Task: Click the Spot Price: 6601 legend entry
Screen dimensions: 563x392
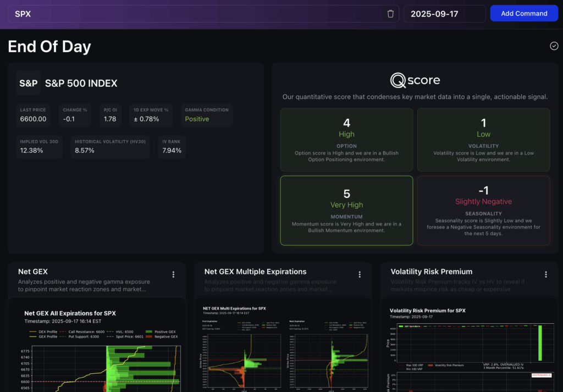Action: click(x=125, y=336)
